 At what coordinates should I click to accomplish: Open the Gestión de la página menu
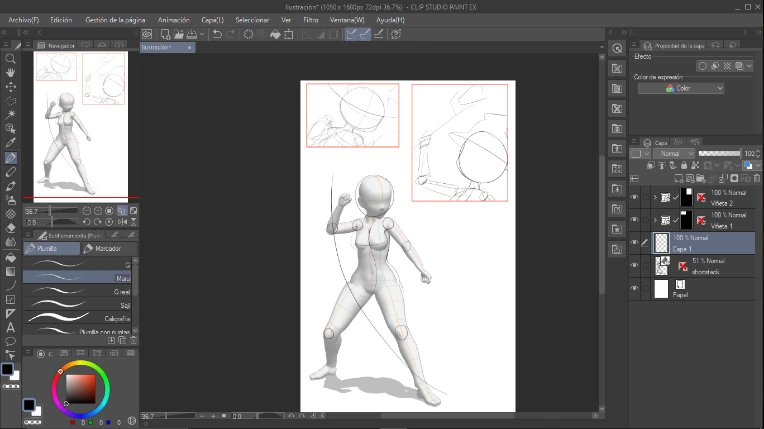click(x=115, y=20)
